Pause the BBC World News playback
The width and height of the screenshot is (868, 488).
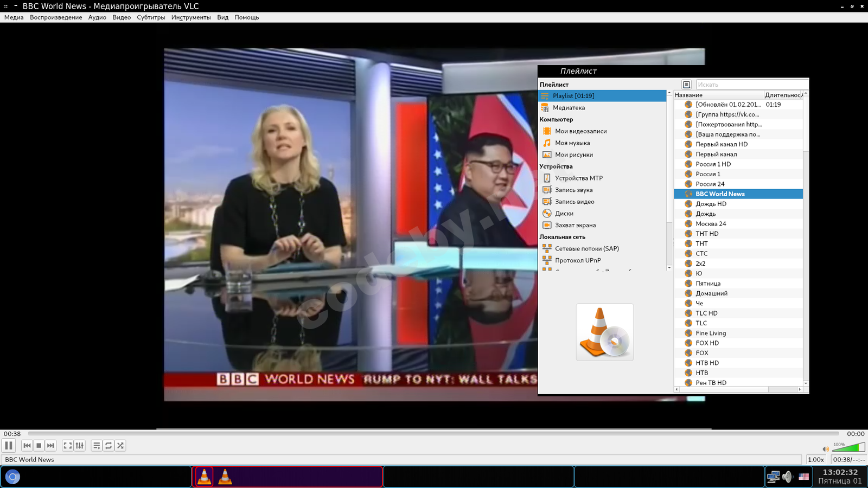coord(9,446)
